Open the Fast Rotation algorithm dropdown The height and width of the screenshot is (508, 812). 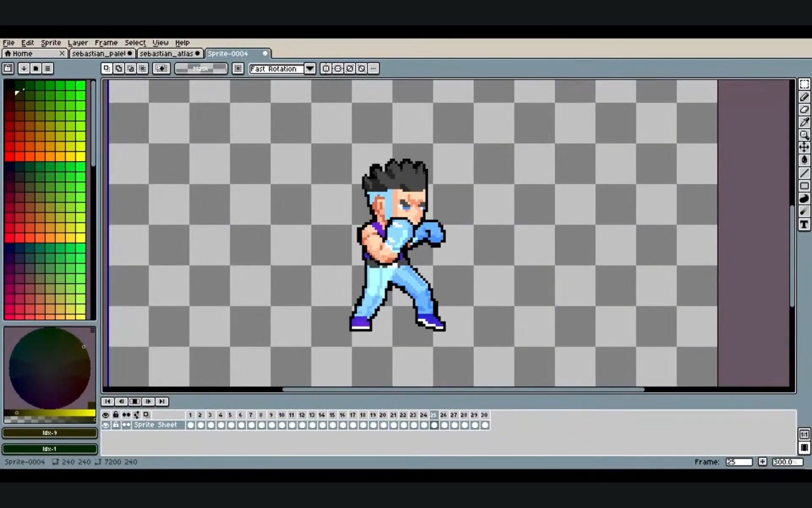coord(310,69)
